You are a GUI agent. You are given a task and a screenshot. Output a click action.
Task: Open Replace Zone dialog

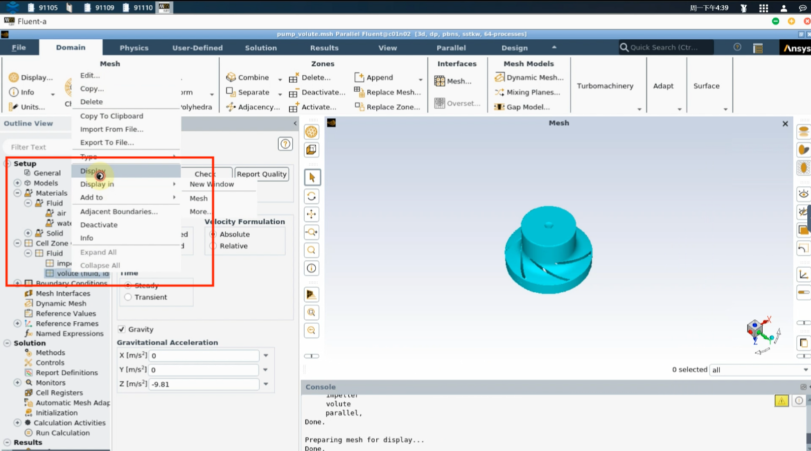click(x=387, y=107)
